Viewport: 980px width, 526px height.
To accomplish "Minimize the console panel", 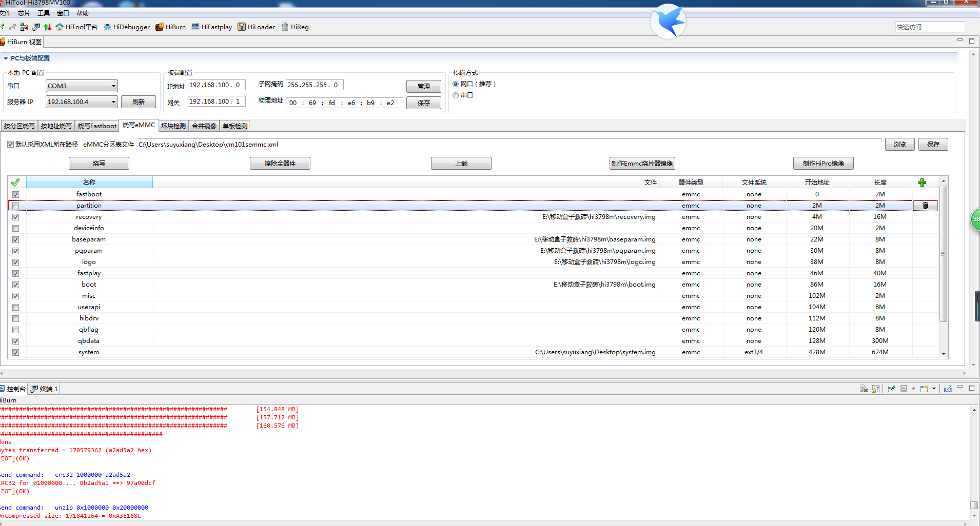I will 960,388.
